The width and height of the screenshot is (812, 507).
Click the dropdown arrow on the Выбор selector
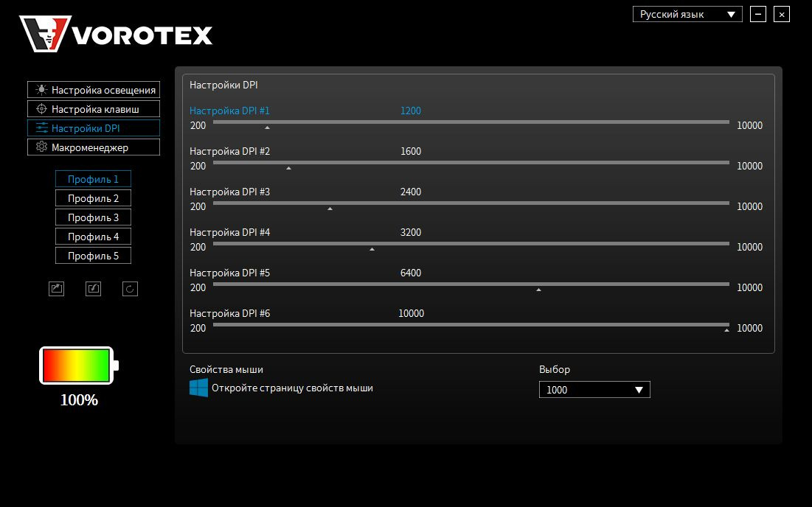coord(639,389)
